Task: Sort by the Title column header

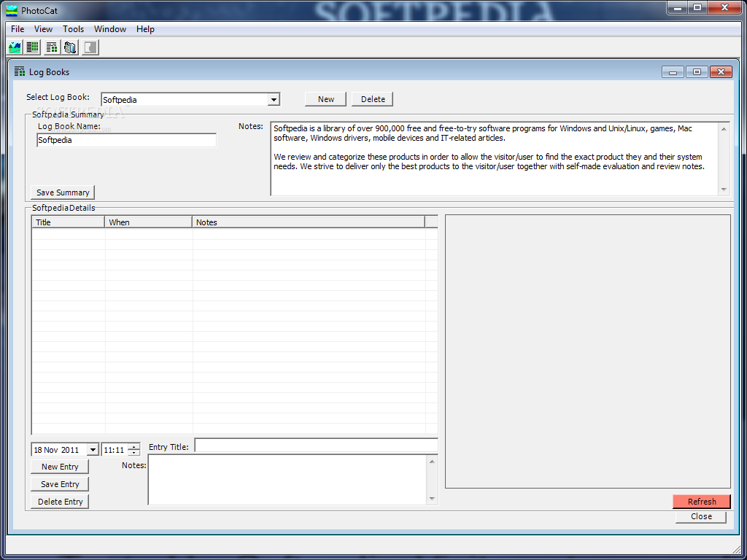Action: (x=68, y=222)
